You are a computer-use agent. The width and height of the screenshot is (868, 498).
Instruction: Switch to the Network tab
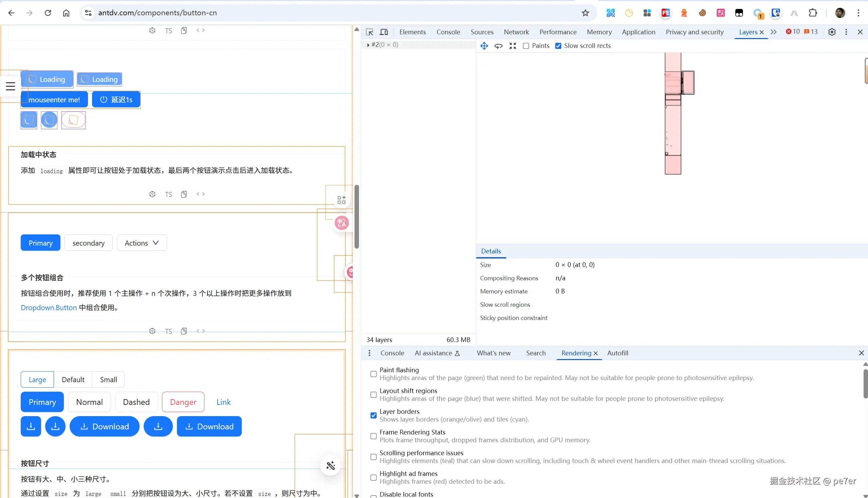pyautogui.click(x=516, y=32)
